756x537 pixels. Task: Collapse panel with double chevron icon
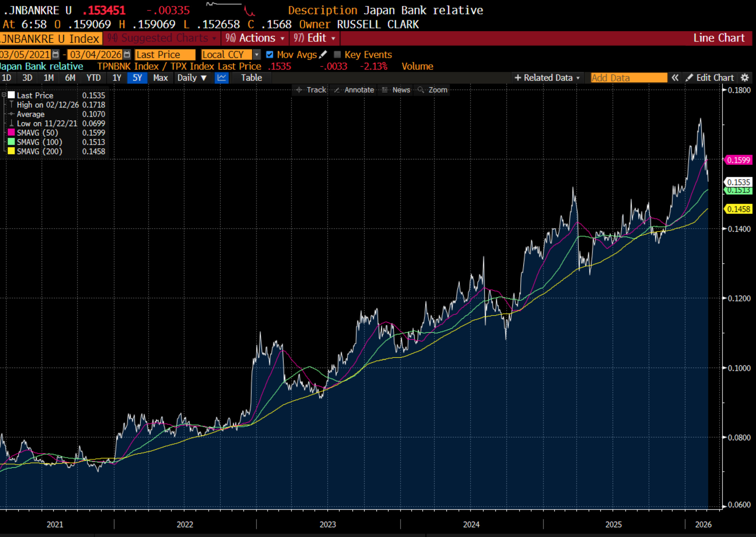pos(675,78)
